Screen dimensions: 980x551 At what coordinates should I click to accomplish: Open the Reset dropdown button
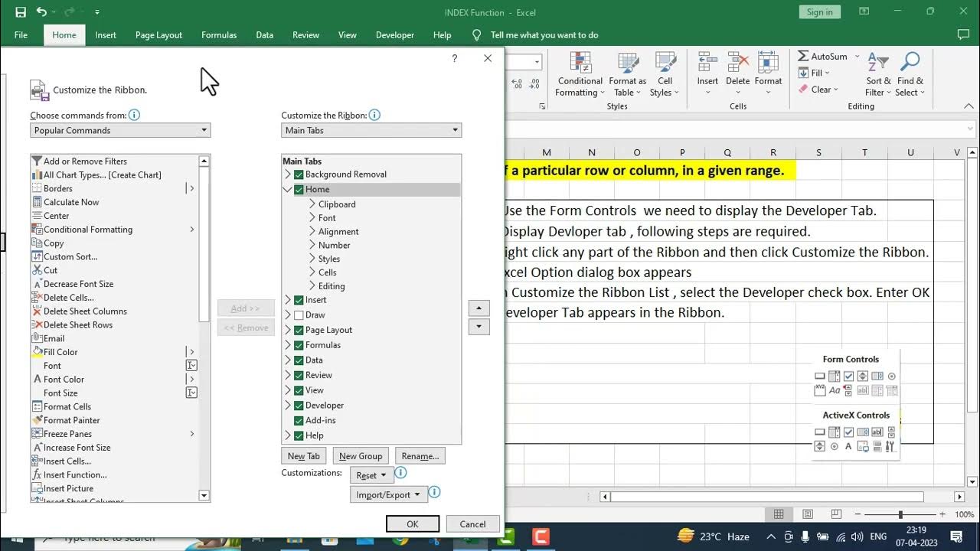click(x=371, y=475)
